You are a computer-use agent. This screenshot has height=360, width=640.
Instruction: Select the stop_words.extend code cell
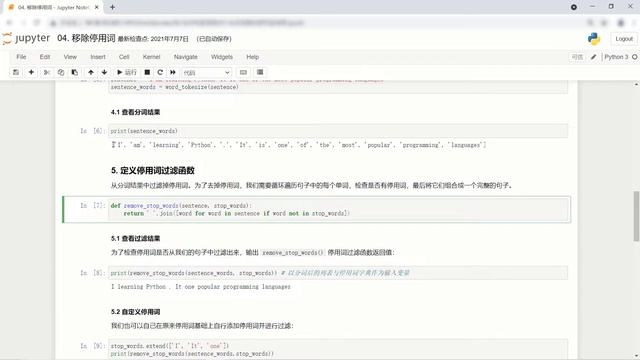[338, 349]
